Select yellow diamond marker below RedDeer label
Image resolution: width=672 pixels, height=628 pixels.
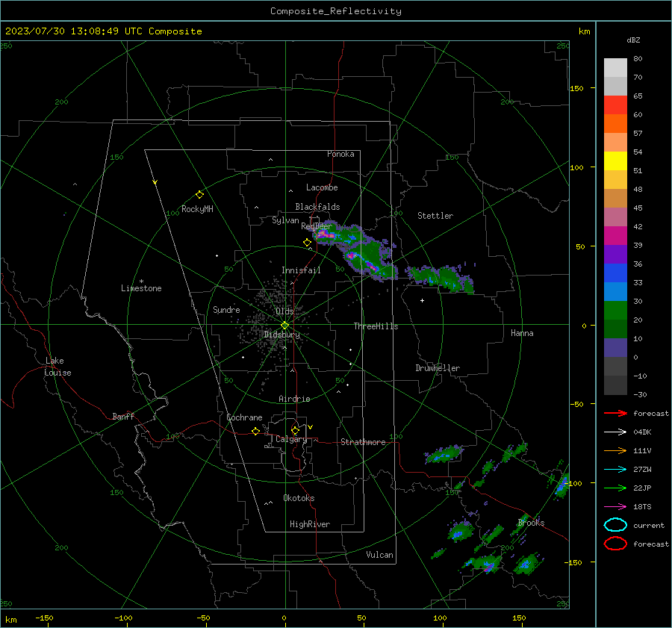click(308, 243)
